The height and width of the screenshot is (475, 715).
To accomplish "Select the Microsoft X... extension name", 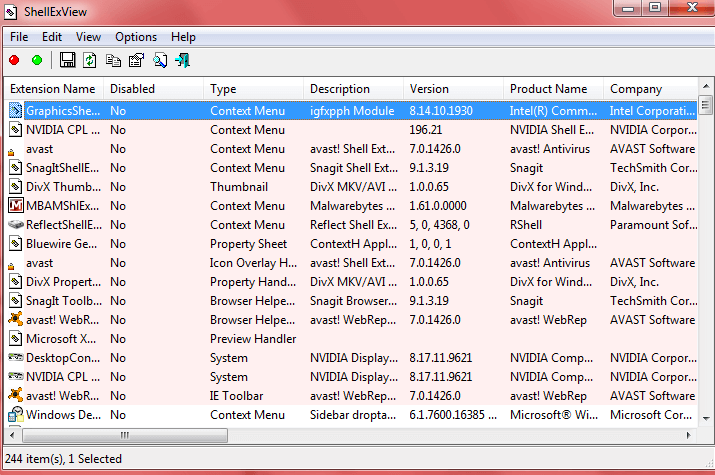I will coord(61,339).
